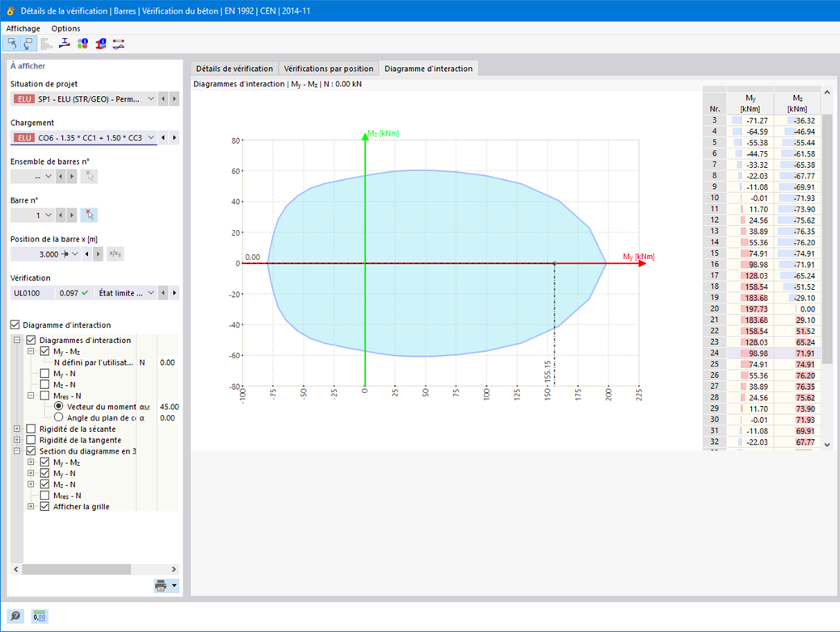The width and height of the screenshot is (840, 632).
Task: Click next arrow beside Position de la barre
Action: [98, 253]
